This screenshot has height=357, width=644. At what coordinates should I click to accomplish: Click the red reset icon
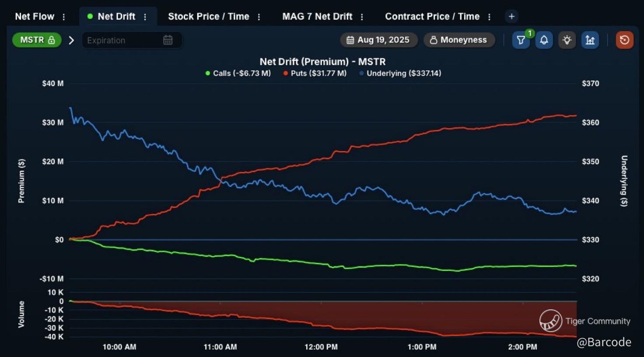click(x=624, y=40)
